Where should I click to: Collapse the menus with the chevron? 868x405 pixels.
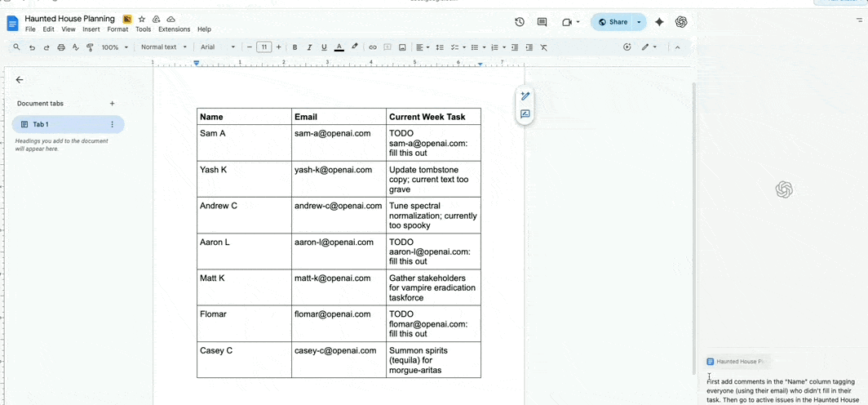pyautogui.click(x=677, y=47)
